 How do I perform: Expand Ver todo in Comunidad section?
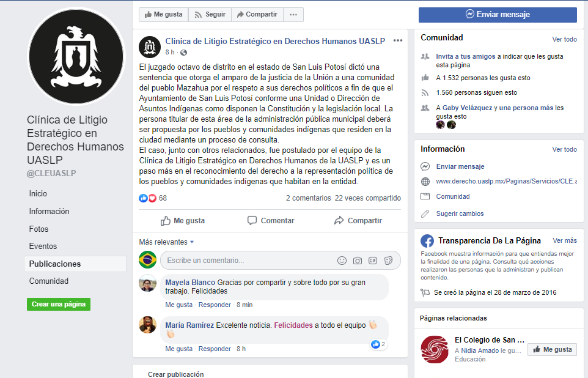[564, 39]
